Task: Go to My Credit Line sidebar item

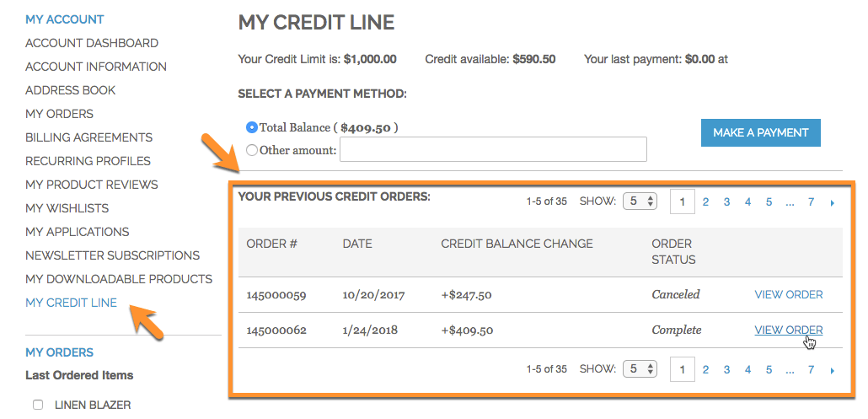Action: coord(71,303)
